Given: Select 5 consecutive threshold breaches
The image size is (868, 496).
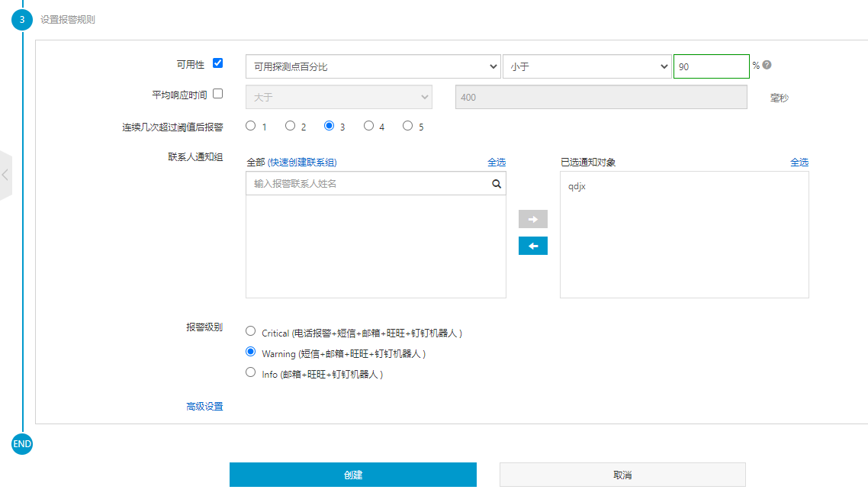Looking at the screenshot, I should [408, 126].
